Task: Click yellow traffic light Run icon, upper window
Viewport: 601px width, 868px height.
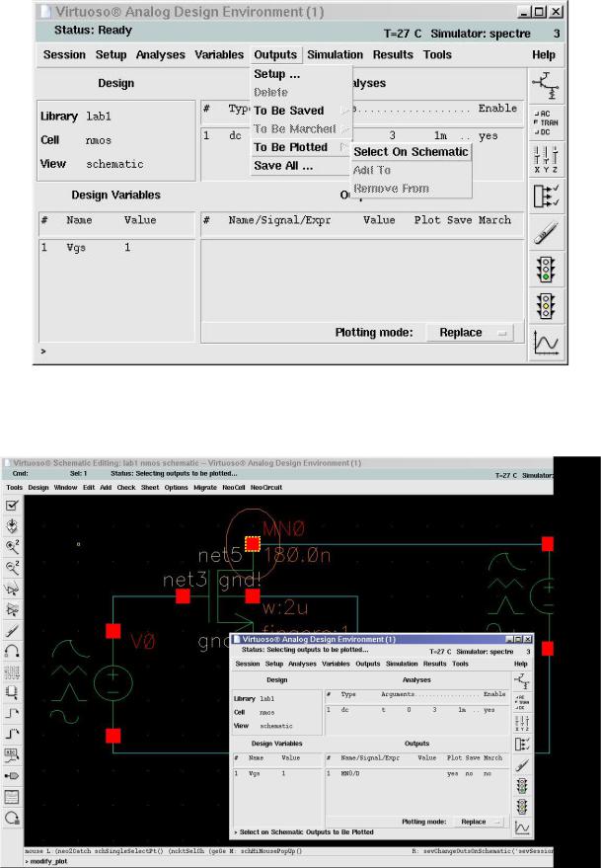Action: (x=545, y=305)
